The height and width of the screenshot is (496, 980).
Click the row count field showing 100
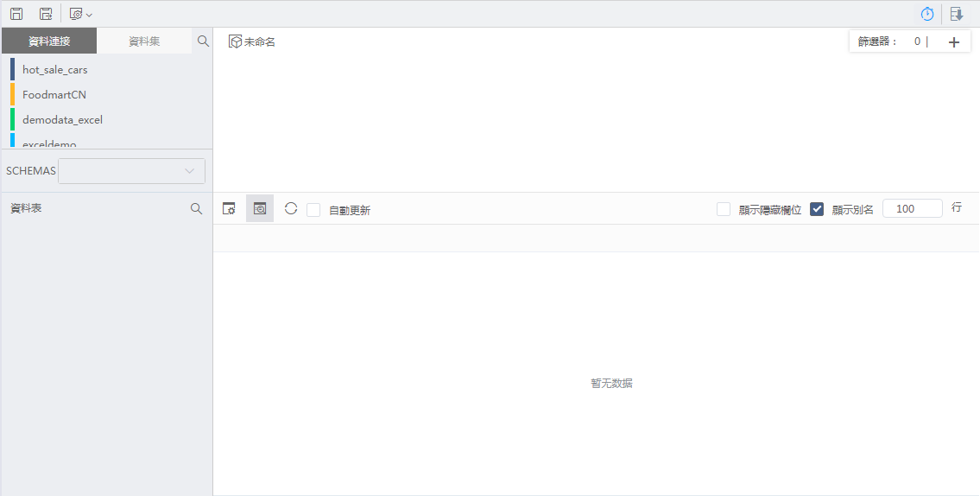[x=912, y=208]
